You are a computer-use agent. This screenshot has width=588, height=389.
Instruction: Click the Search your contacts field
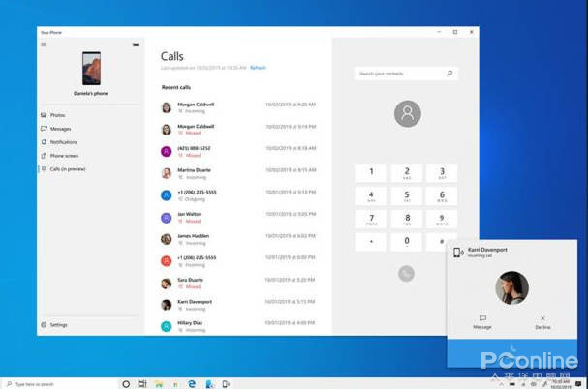click(x=399, y=74)
